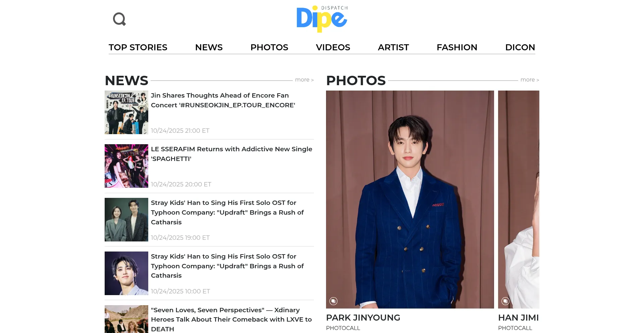
Task: Open gallery icon on Park Jinyoung photo
Action: point(333,301)
